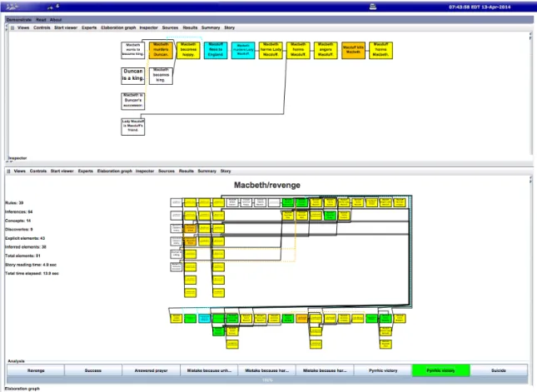Screen dimensions: 537x392
Task: Click the date and time in title bar
Action: [480, 7]
